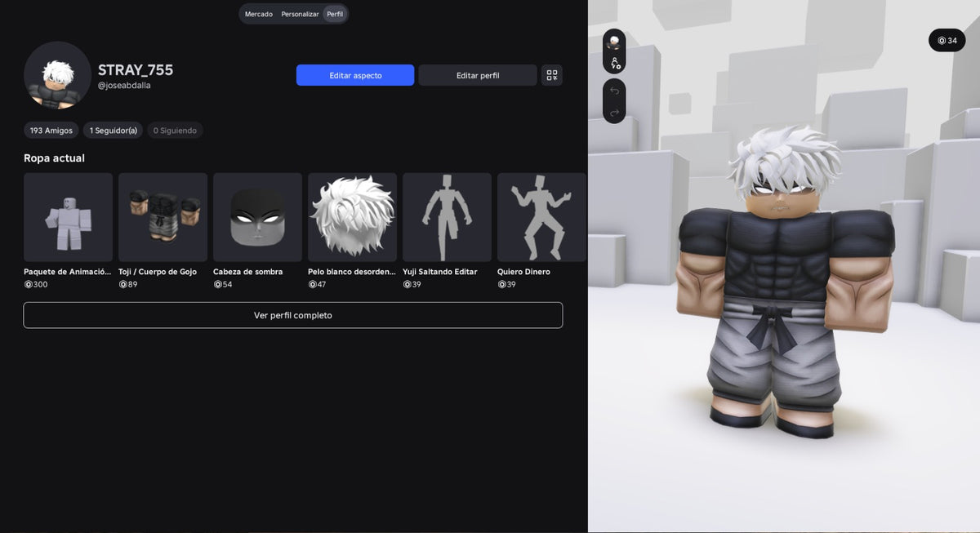Open the Mercado tab

[x=259, y=14]
